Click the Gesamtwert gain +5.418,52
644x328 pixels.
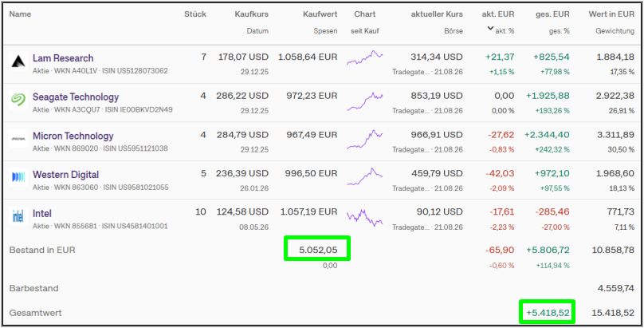[x=548, y=313]
